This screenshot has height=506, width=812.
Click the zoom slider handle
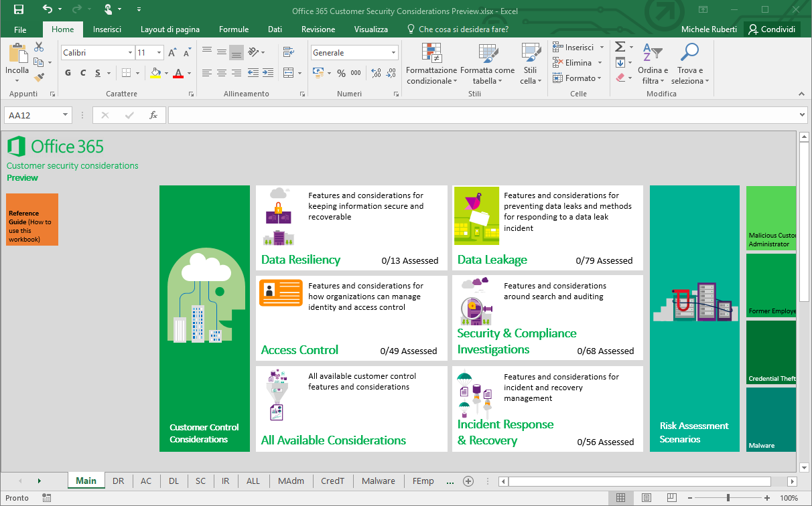click(x=728, y=498)
